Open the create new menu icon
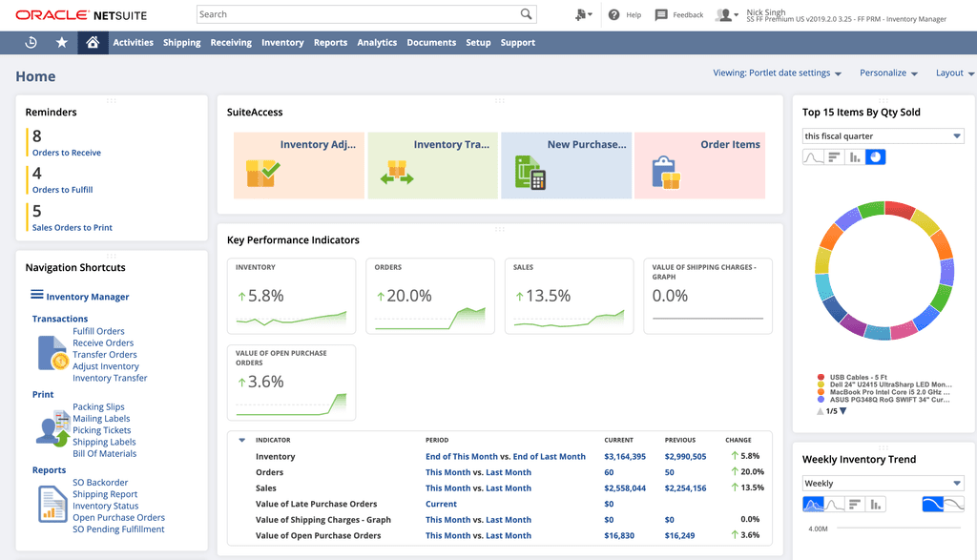977x560 pixels. (x=583, y=14)
